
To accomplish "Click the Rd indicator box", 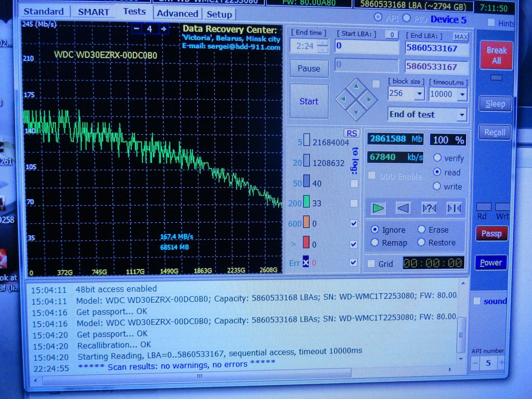I will coord(484,207).
